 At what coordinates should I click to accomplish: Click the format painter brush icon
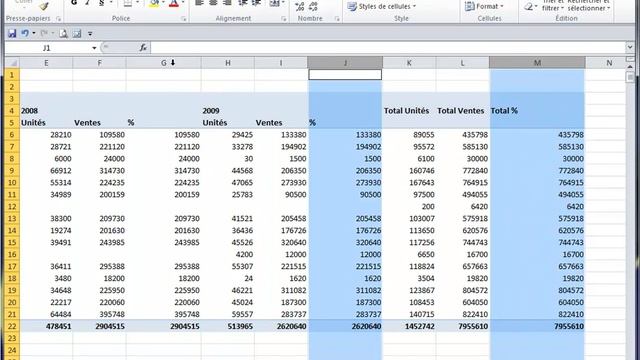coord(44,6)
